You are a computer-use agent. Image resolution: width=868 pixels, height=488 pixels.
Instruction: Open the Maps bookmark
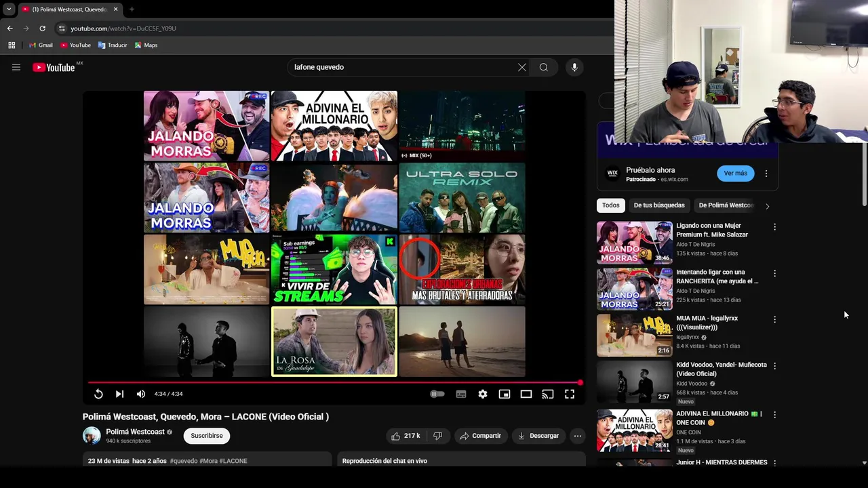click(x=146, y=45)
